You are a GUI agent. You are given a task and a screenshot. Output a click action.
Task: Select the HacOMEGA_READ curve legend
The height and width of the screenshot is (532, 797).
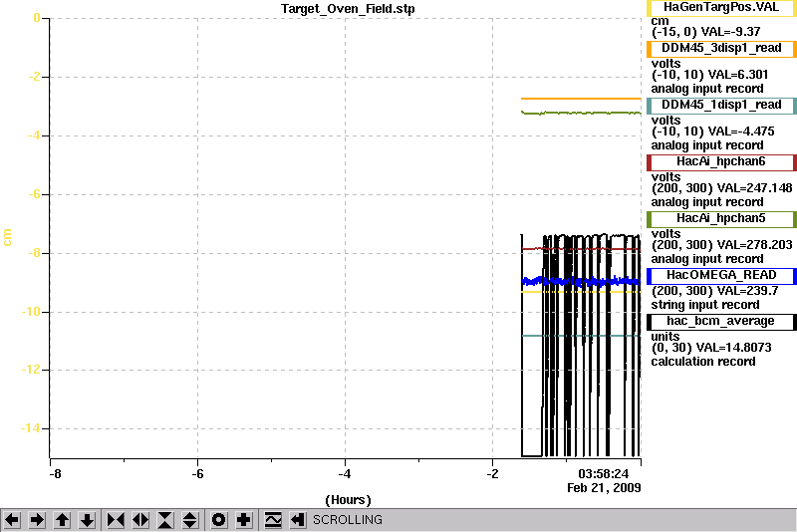(x=721, y=276)
